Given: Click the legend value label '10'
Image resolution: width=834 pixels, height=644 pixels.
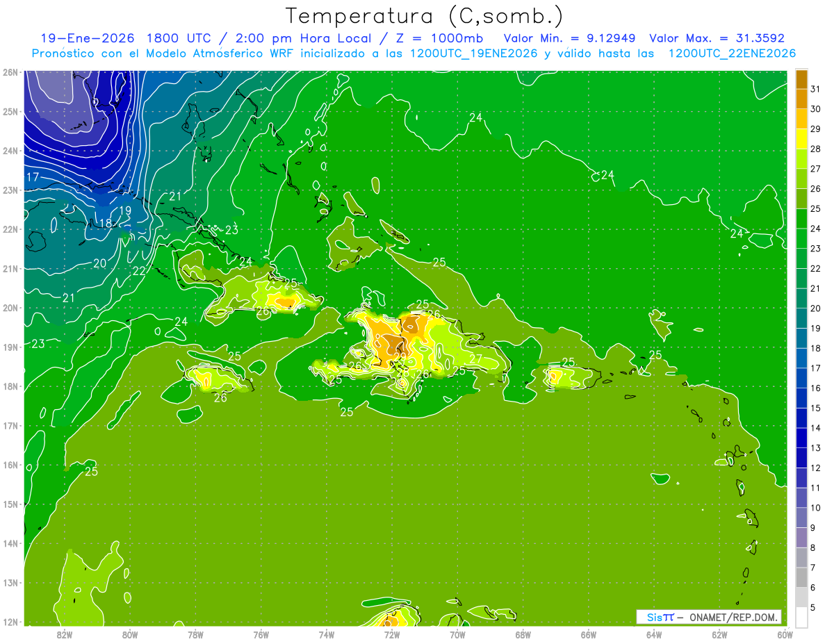Looking at the screenshot, I should [x=816, y=507].
